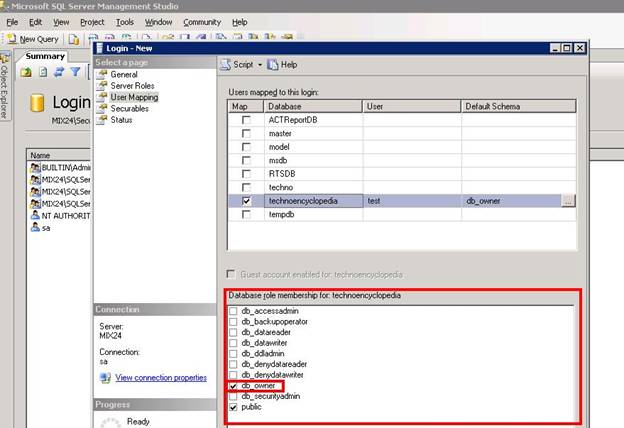This screenshot has width=624, height=428.
Task: Enable the db_backupoperator role checkbox
Action: click(233, 322)
